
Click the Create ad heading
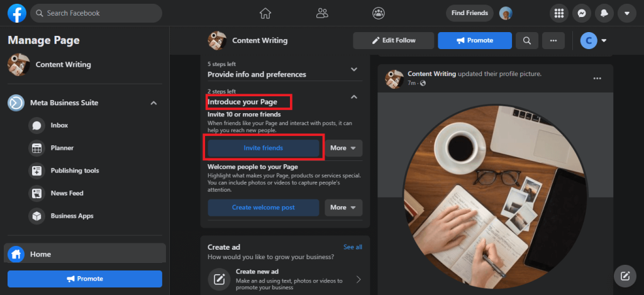pos(224,247)
